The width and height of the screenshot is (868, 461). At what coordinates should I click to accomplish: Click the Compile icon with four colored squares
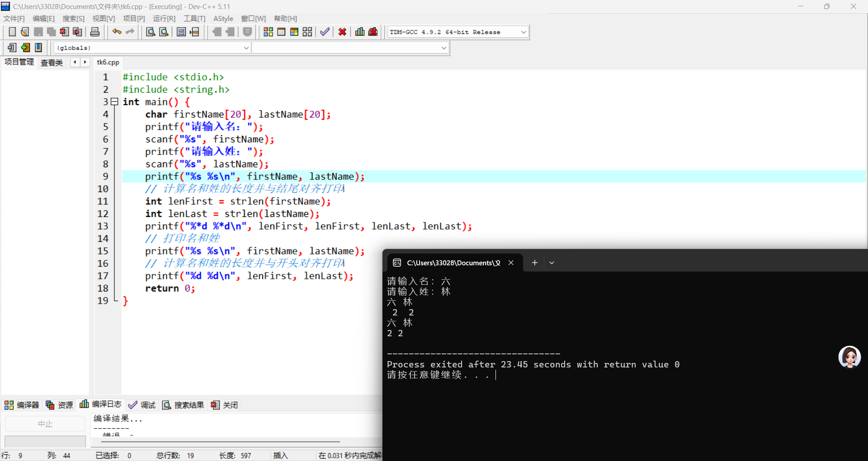coord(268,32)
